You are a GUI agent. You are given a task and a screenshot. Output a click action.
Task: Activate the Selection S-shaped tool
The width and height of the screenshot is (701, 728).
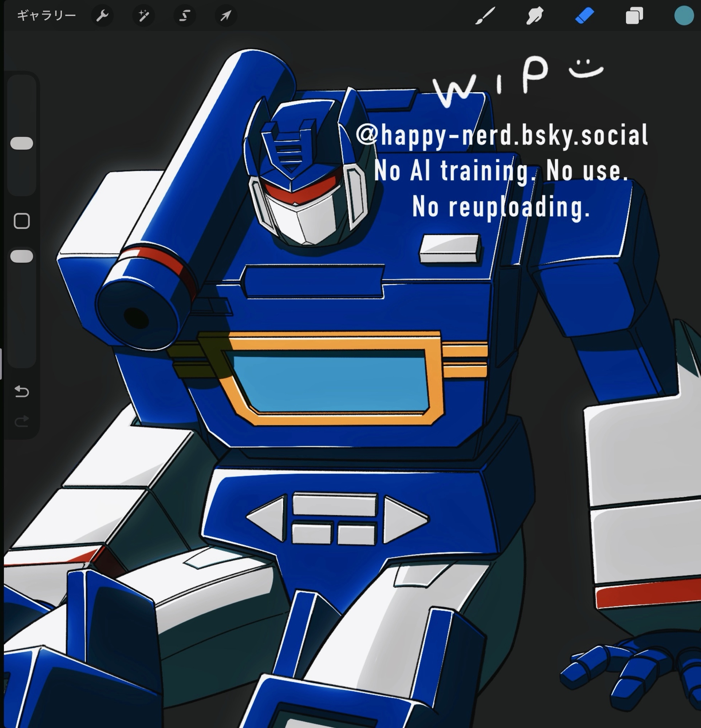[x=185, y=16]
